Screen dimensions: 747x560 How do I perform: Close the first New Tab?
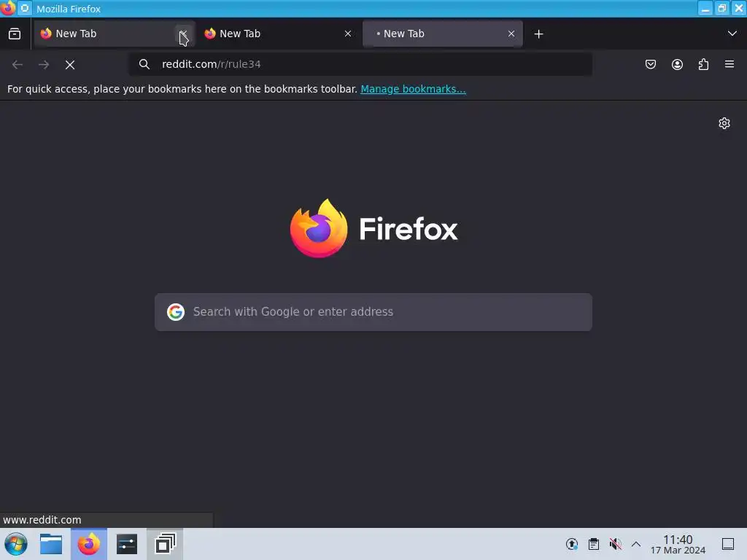[183, 34]
